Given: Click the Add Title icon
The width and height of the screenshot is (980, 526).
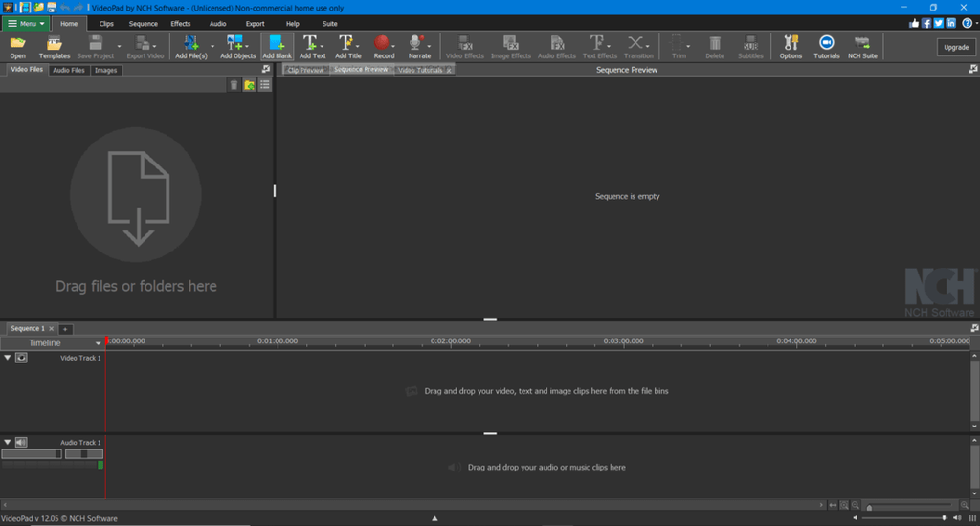Looking at the screenshot, I should [x=345, y=43].
